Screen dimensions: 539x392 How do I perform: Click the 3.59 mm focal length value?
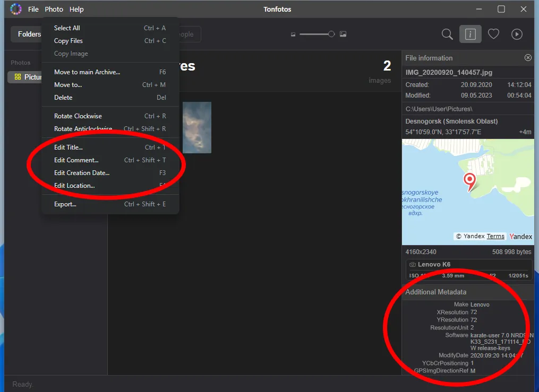[453, 276]
